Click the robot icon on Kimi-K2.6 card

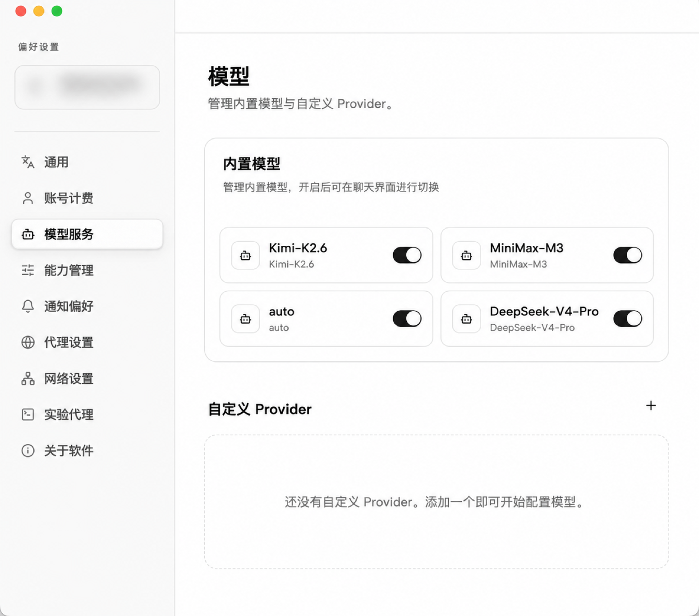point(245,256)
